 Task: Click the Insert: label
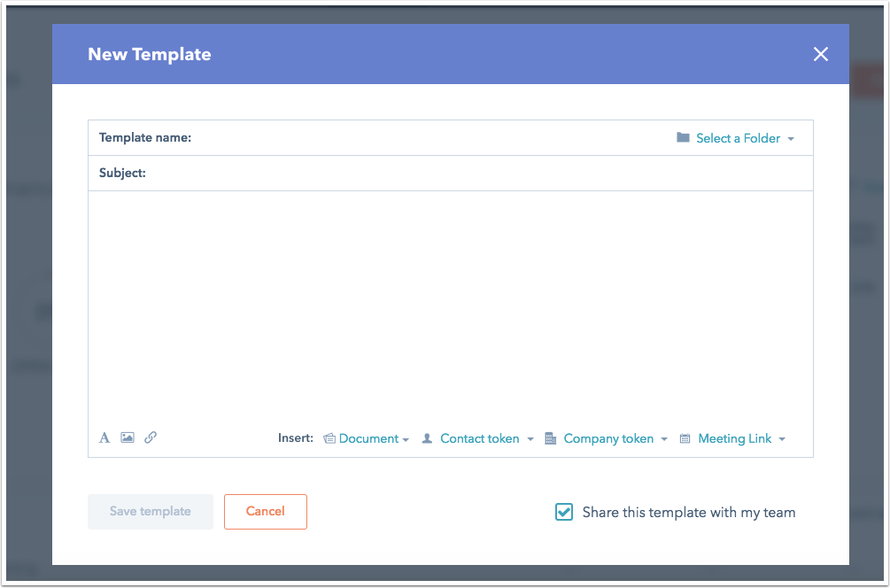[x=296, y=438]
